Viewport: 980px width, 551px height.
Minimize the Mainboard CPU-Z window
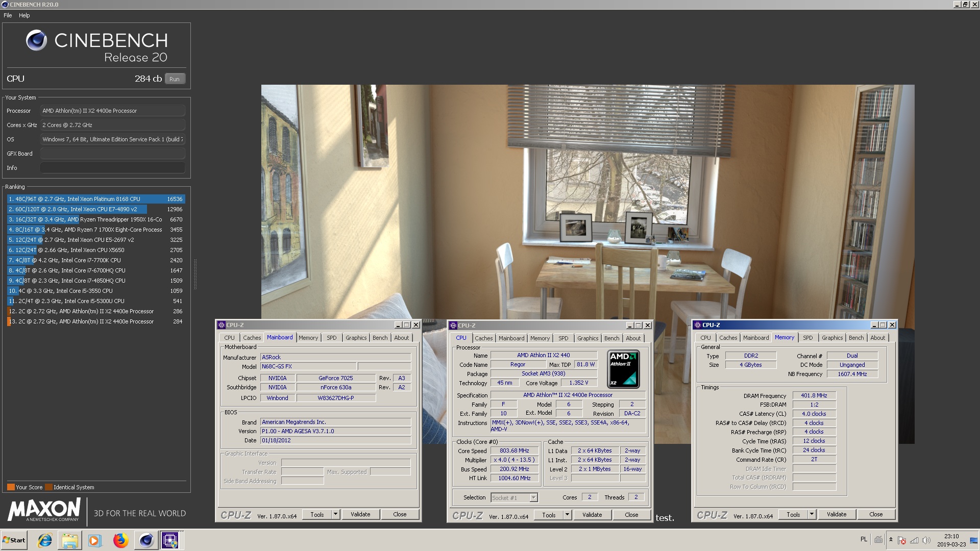click(398, 325)
